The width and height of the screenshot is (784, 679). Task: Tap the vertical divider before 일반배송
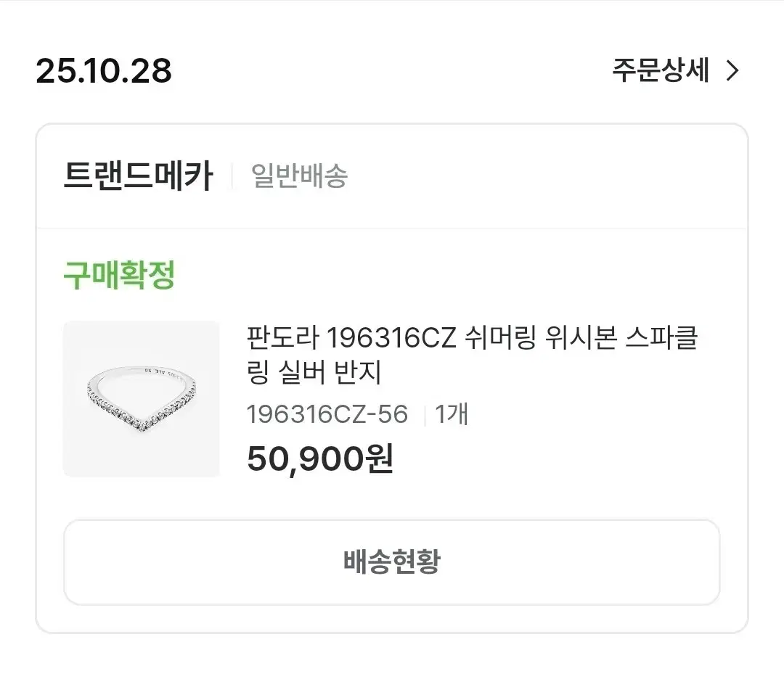(232, 176)
